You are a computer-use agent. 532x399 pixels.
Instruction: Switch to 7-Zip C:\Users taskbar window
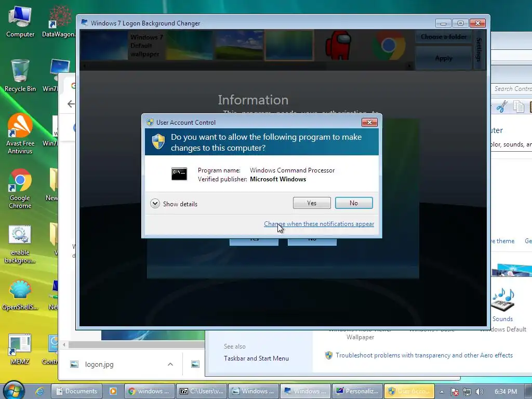point(202,391)
